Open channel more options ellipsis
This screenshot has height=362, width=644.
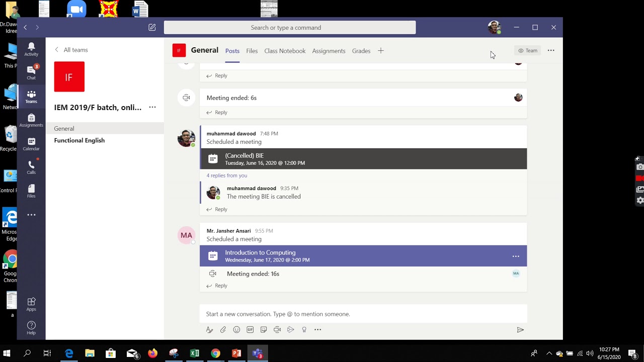tap(551, 50)
